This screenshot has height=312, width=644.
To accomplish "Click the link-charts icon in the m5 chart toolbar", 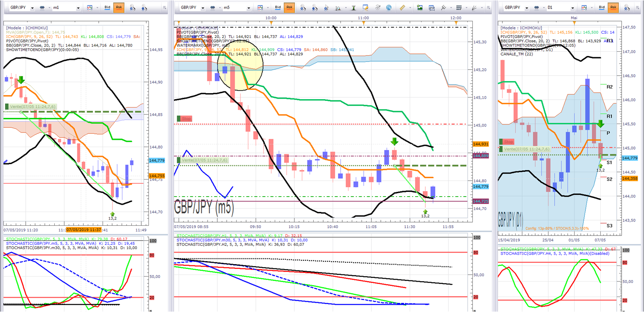I will (213, 8).
